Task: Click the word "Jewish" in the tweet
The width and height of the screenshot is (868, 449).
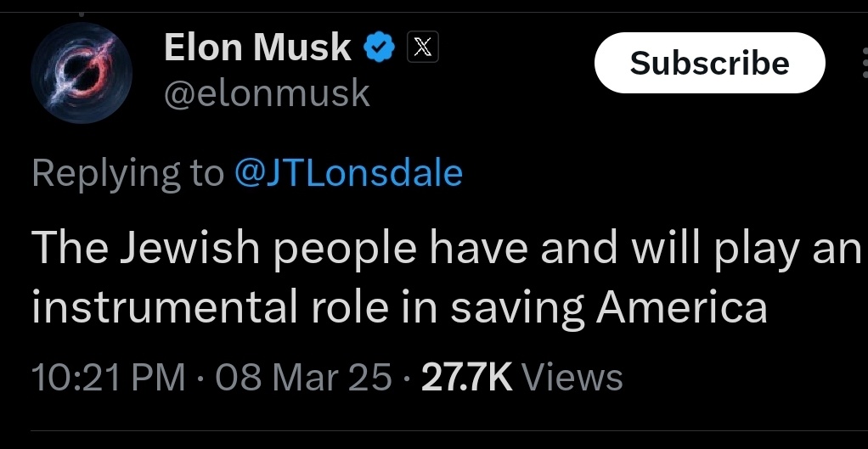Action: 190,249
